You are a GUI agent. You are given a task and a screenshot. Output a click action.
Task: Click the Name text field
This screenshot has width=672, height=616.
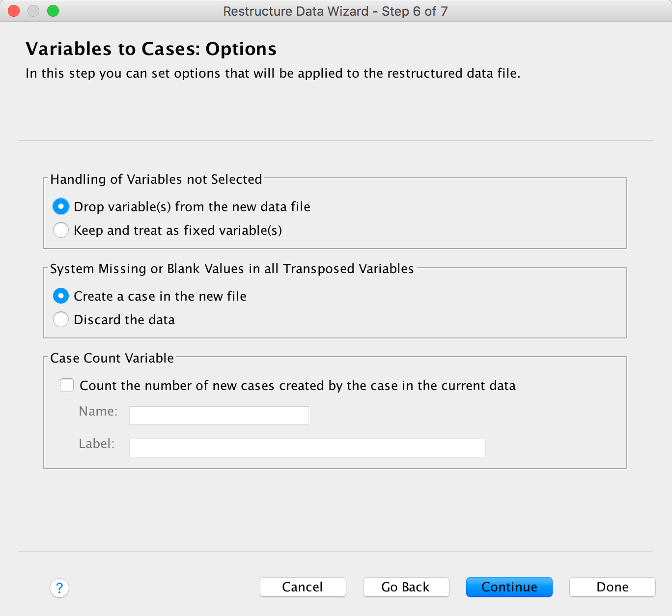(219, 416)
